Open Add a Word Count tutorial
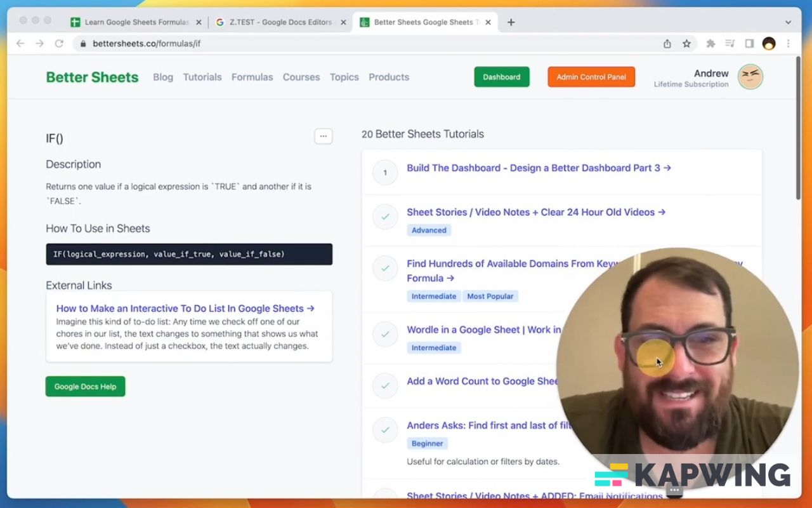The width and height of the screenshot is (812, 508). point(482,381)
